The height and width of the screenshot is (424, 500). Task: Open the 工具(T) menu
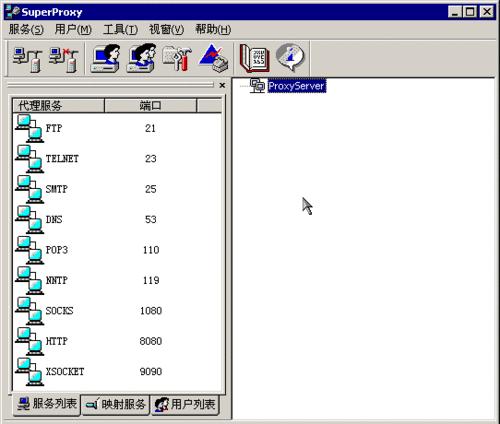[120, 30]
